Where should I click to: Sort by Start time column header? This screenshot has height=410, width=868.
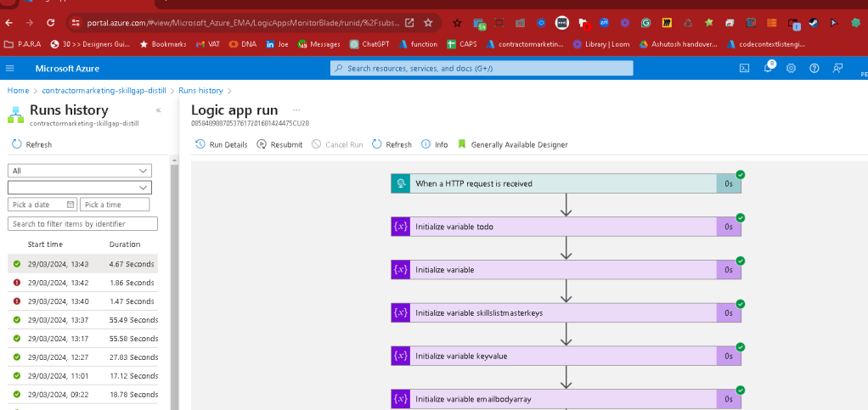click(45, 244)
